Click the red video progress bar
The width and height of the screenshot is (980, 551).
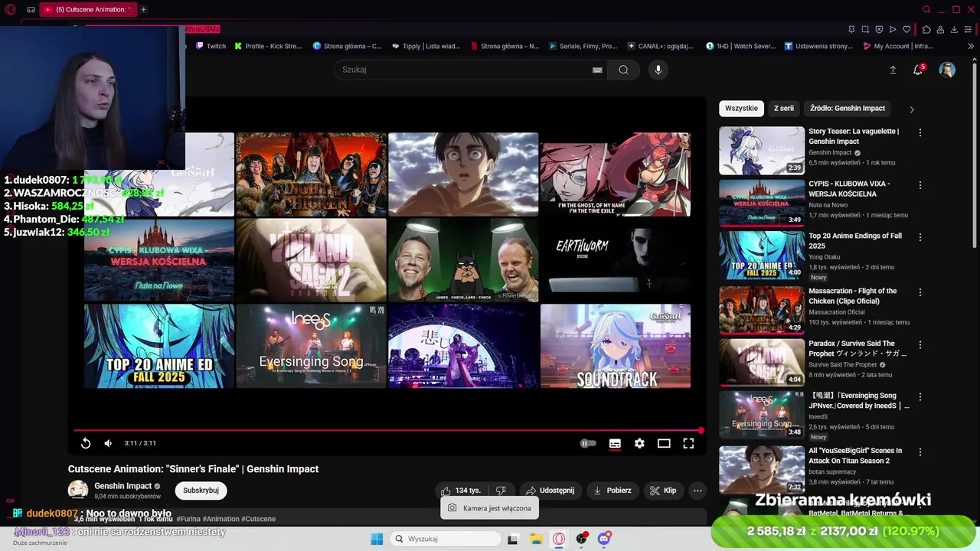pyautogui.click(x=387, y=430)
